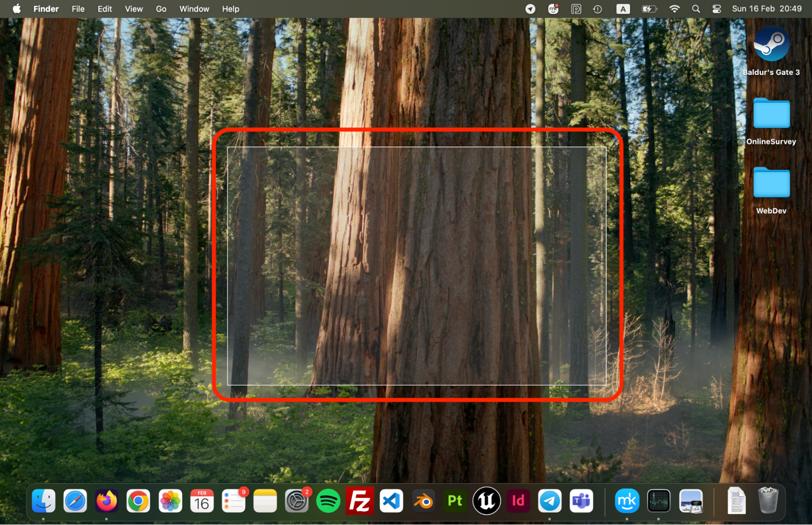Switch the keyboard input source

click(x=623, y=9)
